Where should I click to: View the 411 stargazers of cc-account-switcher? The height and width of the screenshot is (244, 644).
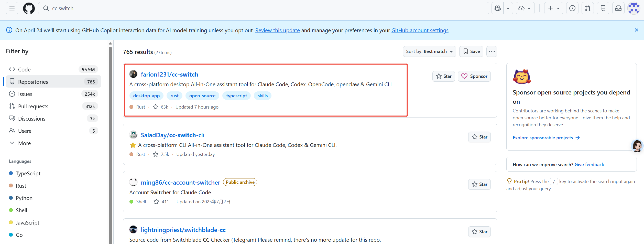161,202
